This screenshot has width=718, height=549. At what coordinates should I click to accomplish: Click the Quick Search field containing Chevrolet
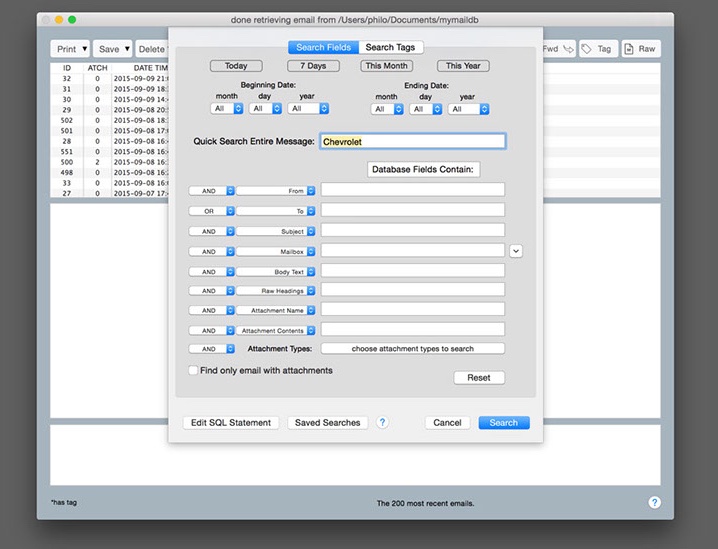[412, 142]
